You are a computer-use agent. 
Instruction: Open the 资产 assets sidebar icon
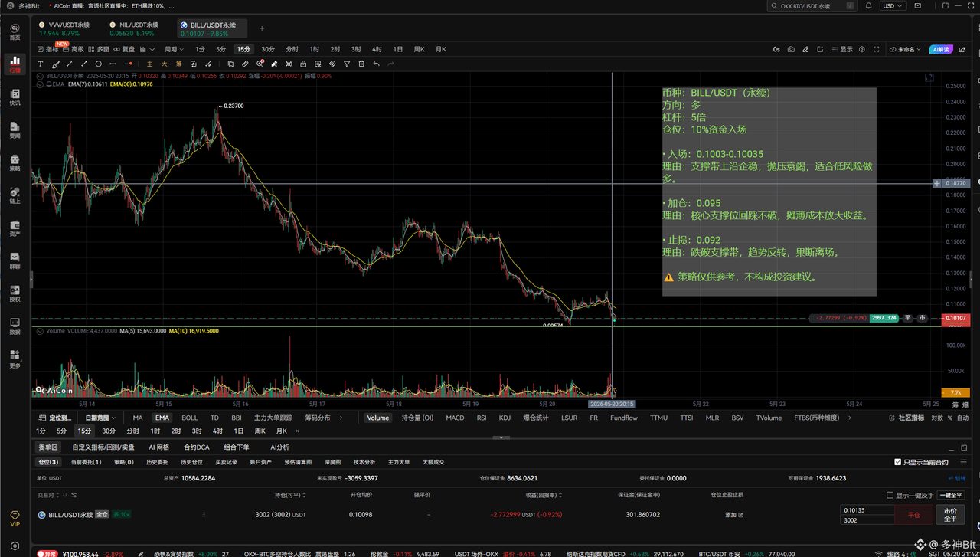click(x=15, y=228)
